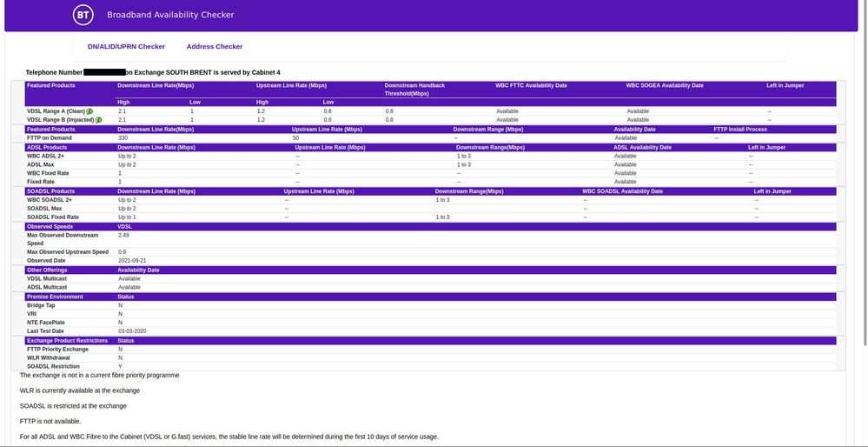Screen dimensions: 868x447
Task: Select the SOADSL Restriction row label
Action: [53, 366]
